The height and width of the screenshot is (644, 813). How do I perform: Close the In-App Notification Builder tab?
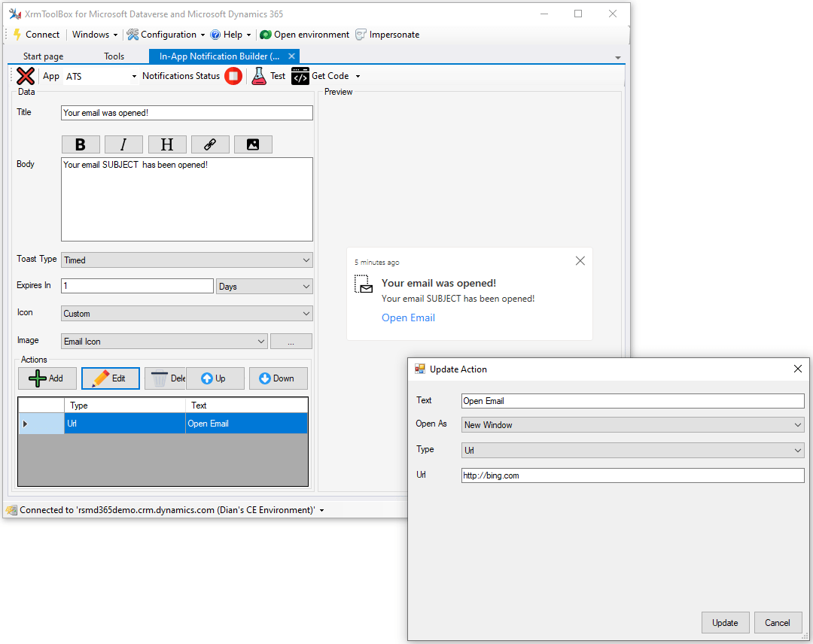click(x=292, y=56)
